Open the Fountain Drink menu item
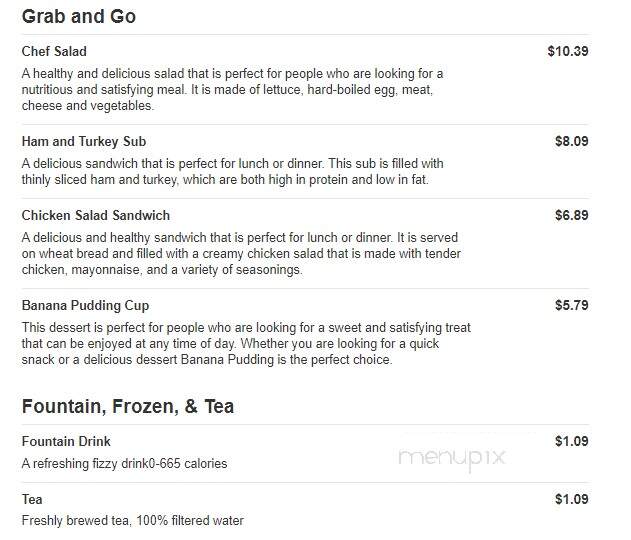This screenshot has width=631, height=540. tap(66, 441)
